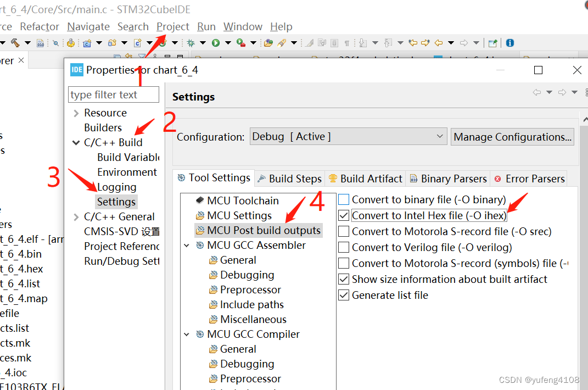Select the External Tools run icon

tap(240, 42)
